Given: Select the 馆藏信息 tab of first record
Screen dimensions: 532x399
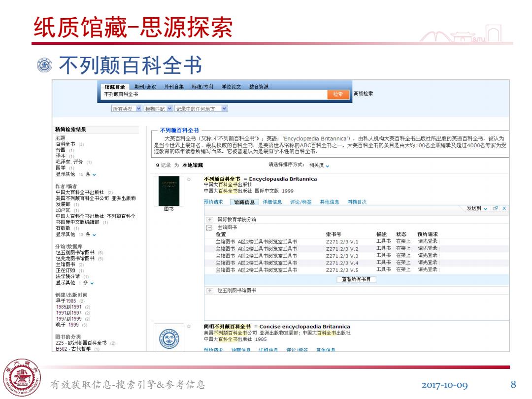Looking at the screenshot, I should click(x=244, y=202).
